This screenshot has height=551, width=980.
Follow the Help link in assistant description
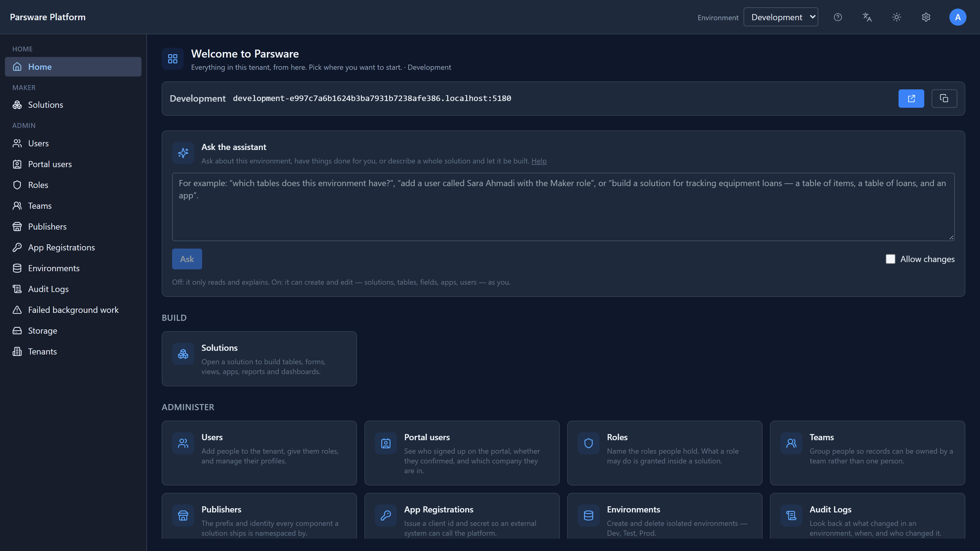pyautogui.click(x=539, y=161)
